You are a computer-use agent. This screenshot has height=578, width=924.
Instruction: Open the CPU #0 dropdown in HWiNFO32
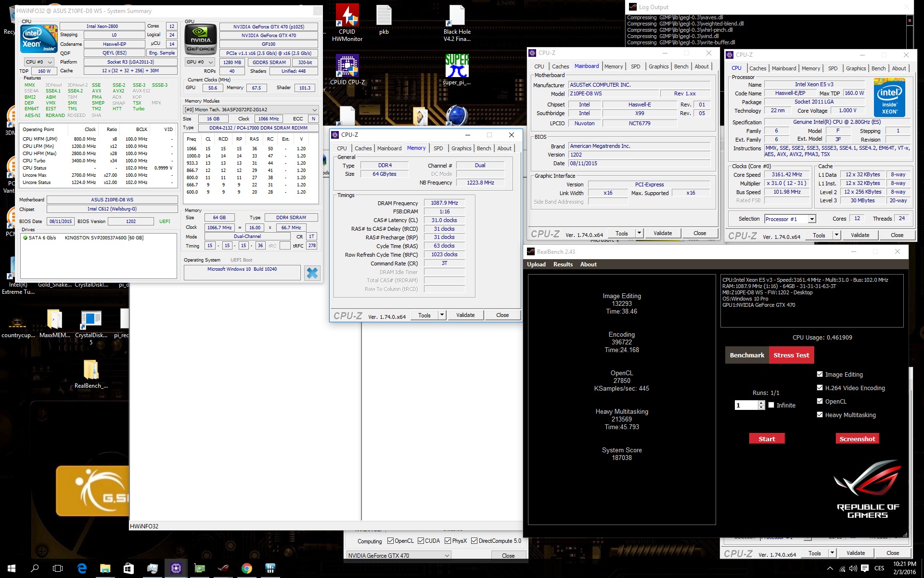coord(39,62)
